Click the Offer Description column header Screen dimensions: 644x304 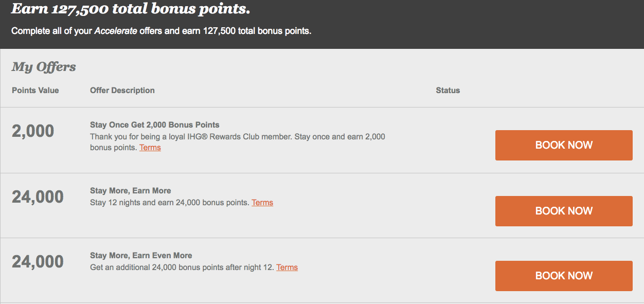point(122,91)
